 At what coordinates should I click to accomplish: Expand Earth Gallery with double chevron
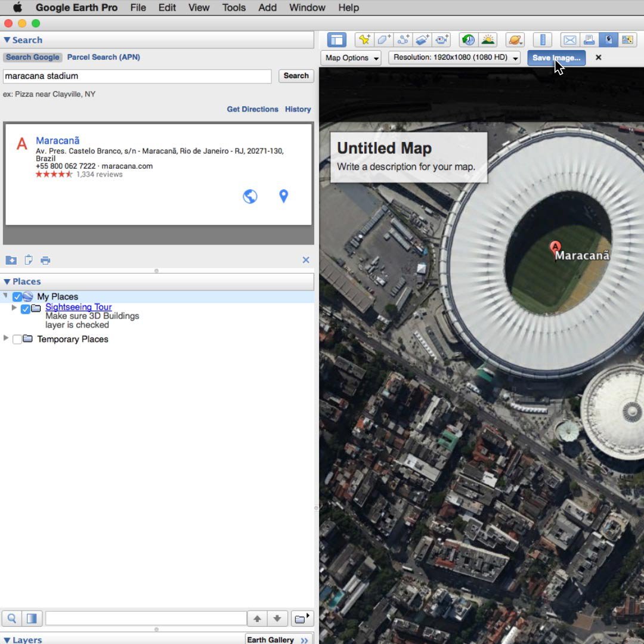coord(304,640)
